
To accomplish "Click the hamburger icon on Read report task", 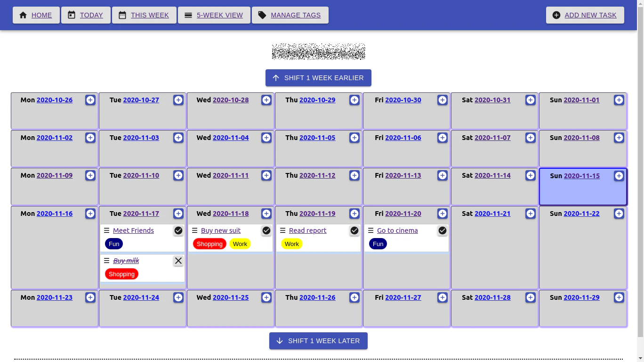I will (282, 230).
